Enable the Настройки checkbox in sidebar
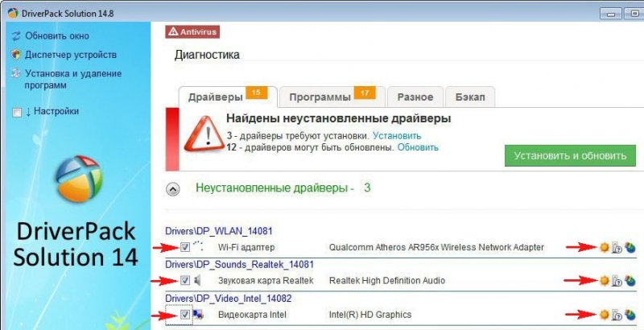The image size is (644, 330). [x=17, y=113]
